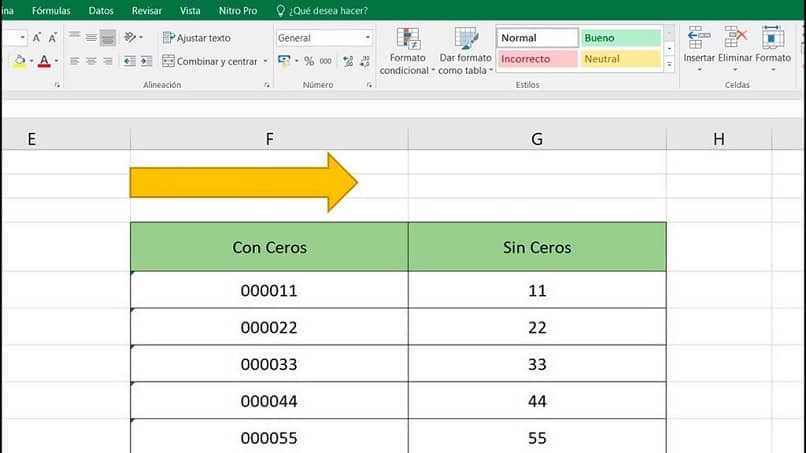This screenshot has height=453, width=806.
Task: Click the ¿Qué desea hacer? search box
Action: click(322, 10)
